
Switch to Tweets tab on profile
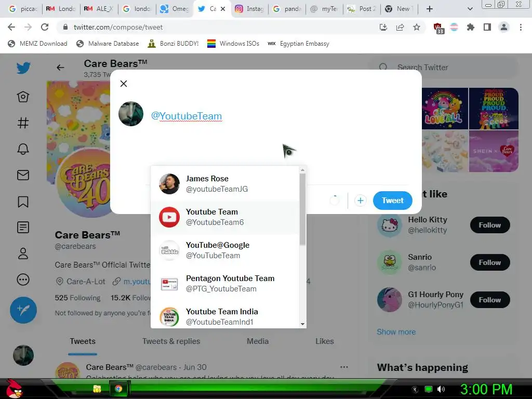coord(83,341)
